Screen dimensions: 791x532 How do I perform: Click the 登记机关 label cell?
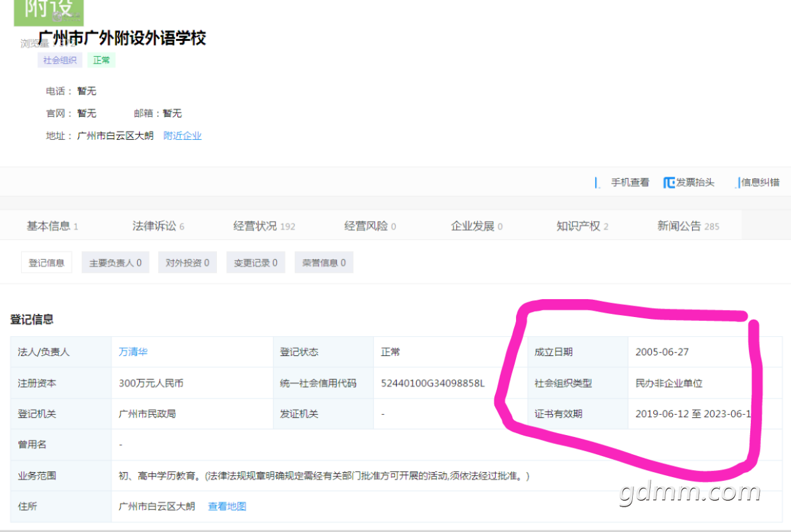[x=61, y=414]
